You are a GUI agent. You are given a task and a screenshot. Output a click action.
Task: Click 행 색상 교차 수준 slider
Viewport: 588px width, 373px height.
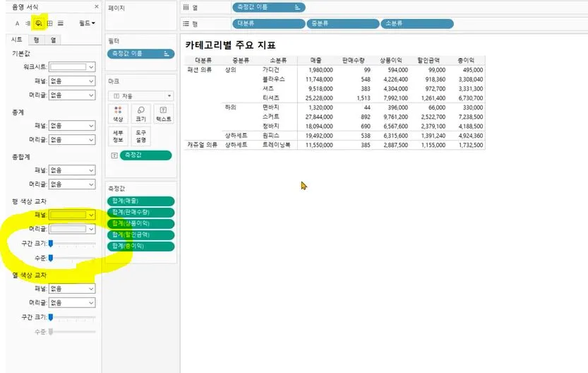73,258
